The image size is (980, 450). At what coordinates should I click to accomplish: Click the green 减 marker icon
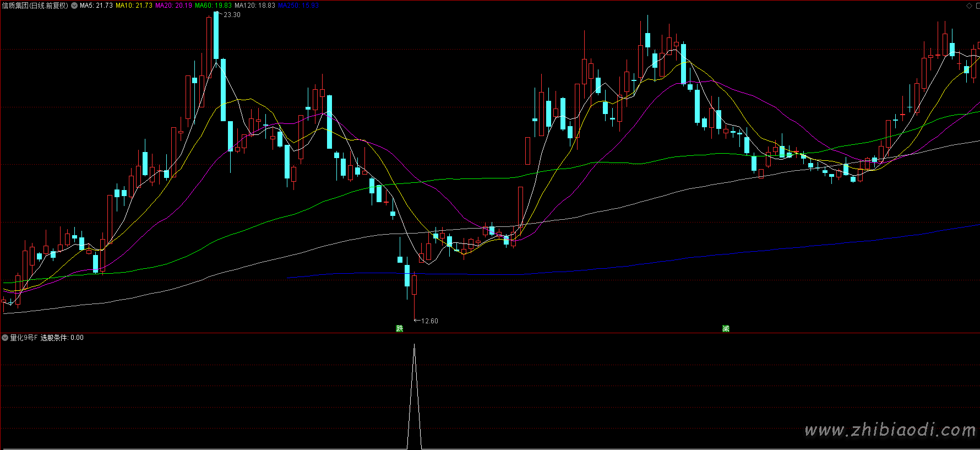click(726, 328)
